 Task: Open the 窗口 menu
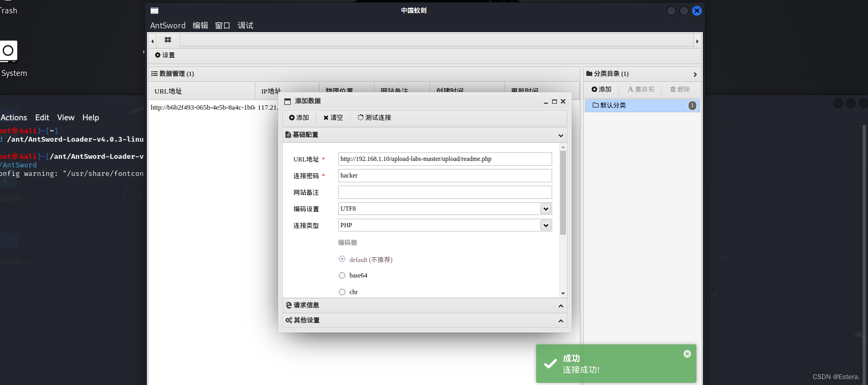[222, 25]
